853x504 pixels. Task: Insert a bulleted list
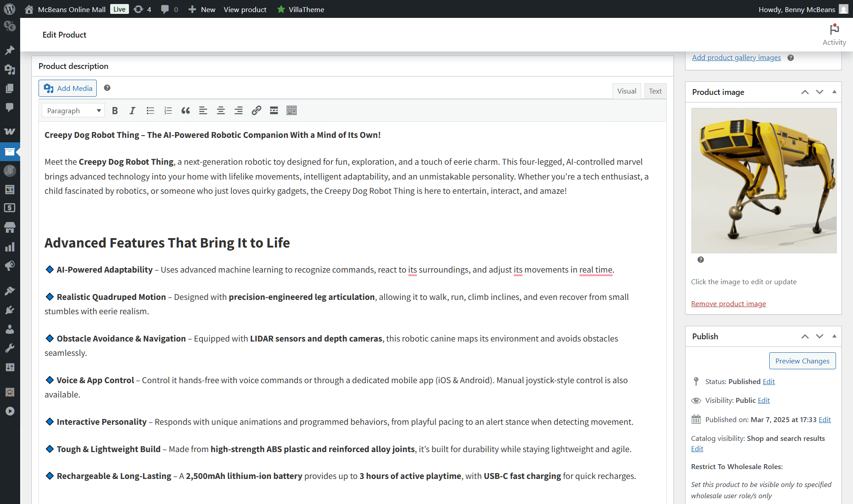[150, 111]
